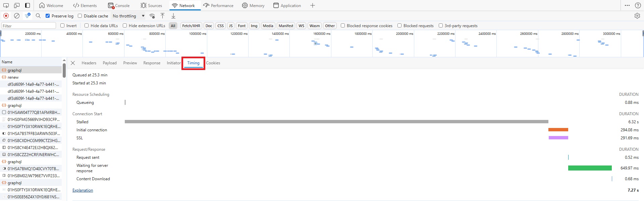644x201 pixels.
Task: Click the import HAR upload arrow icon
Action: coord(162,16)
